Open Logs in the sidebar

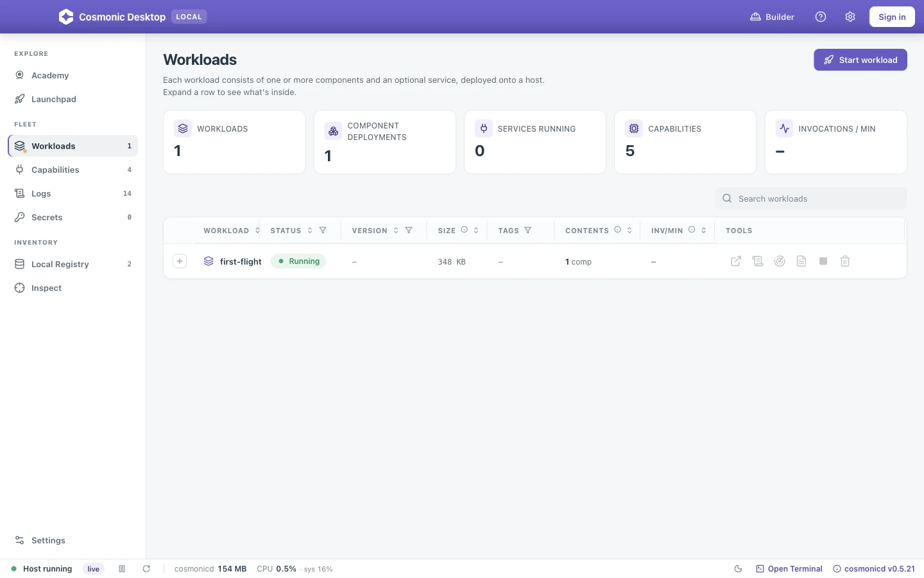(x=73, y=193)
